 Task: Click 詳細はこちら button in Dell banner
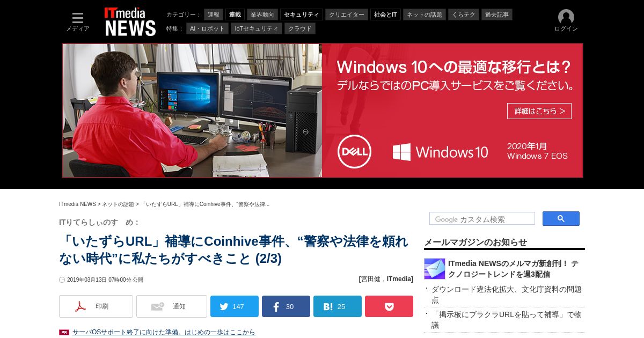(x=539, y=111)
